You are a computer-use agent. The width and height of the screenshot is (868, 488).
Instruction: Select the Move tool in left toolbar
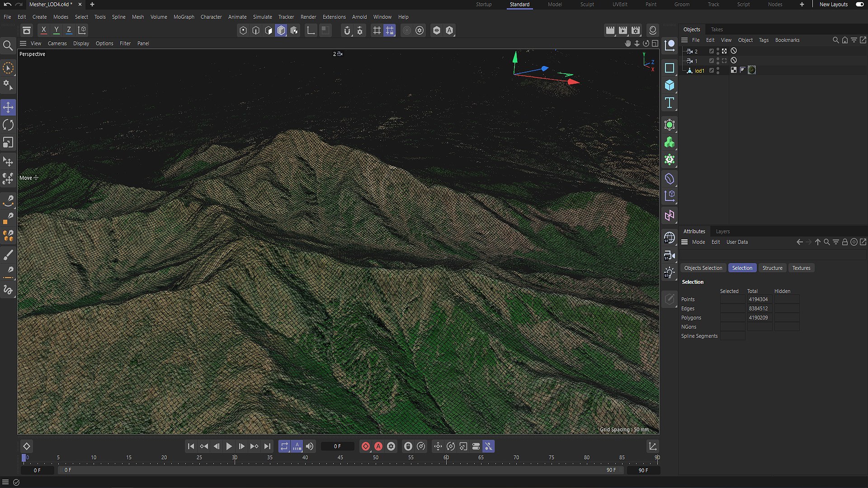8,108
